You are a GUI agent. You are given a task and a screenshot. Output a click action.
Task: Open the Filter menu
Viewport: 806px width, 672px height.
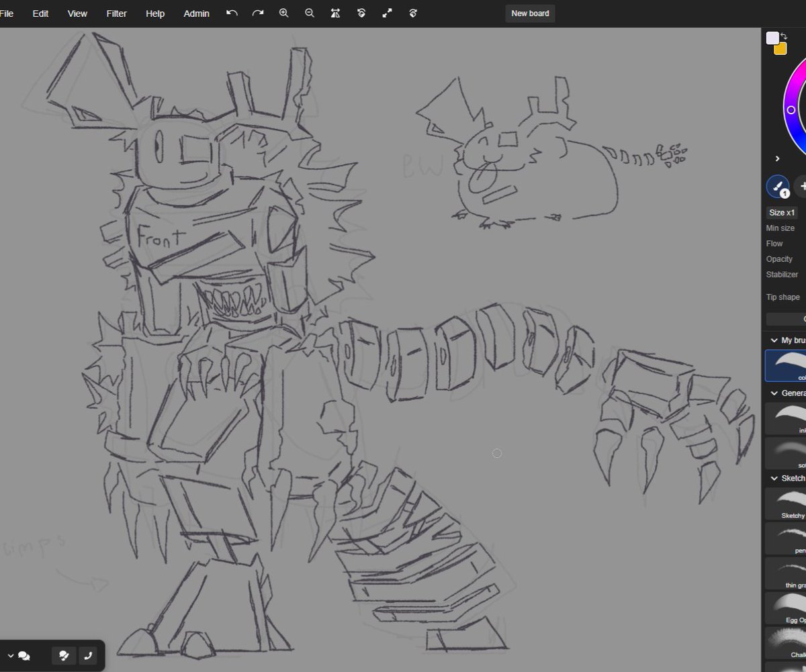[x=116, y=13]
